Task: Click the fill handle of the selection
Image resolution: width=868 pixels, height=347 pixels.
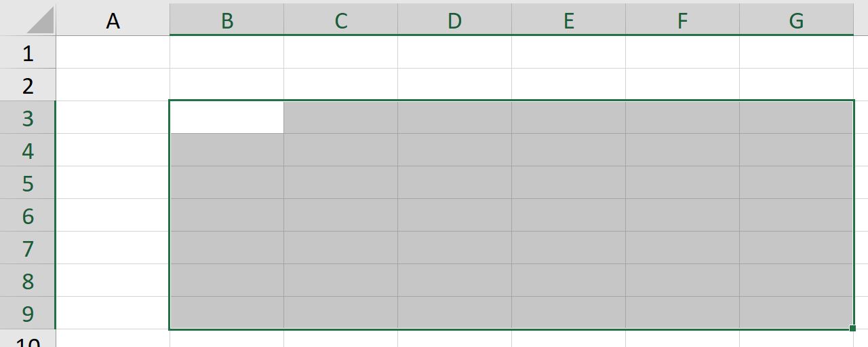Action: click(852, 329)
